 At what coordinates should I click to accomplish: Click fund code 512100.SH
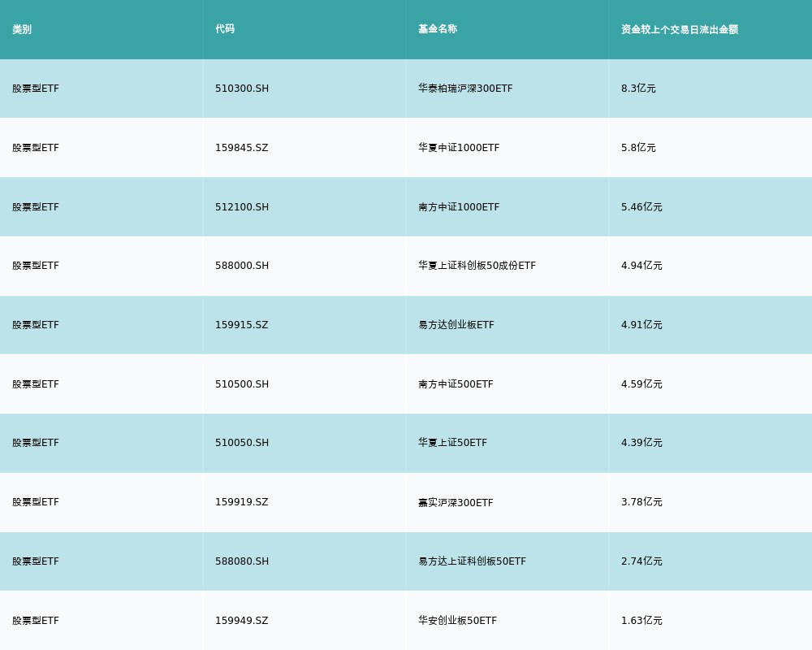pos(242,207)
